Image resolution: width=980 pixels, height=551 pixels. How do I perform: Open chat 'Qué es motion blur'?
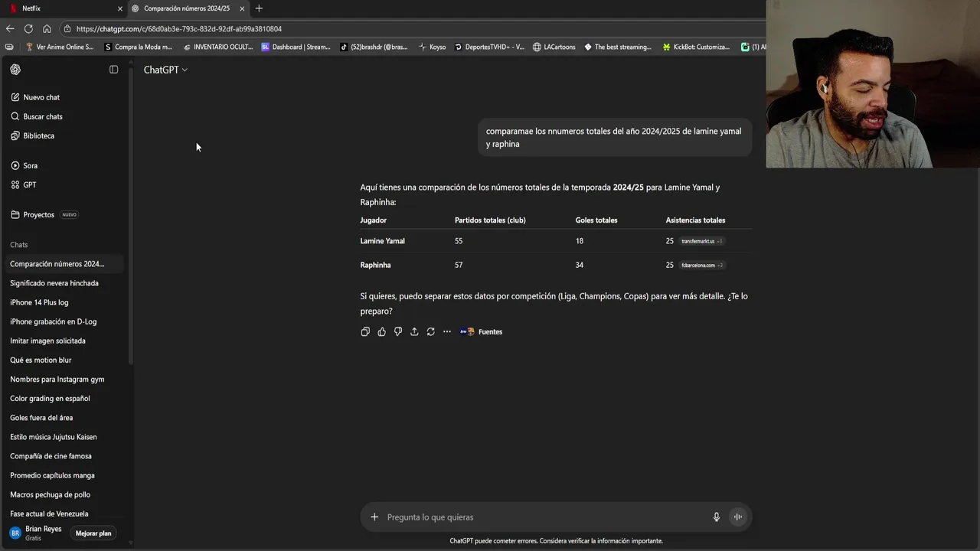tap(41, 360)
